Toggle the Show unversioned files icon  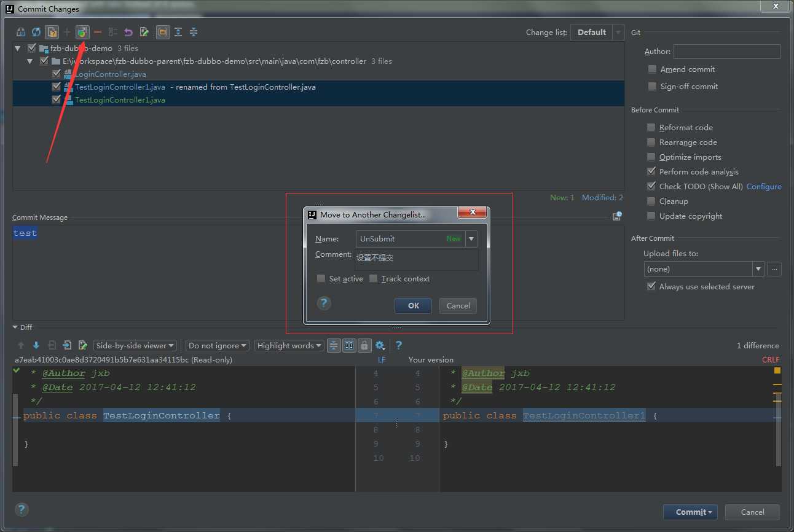coord(52,32)
